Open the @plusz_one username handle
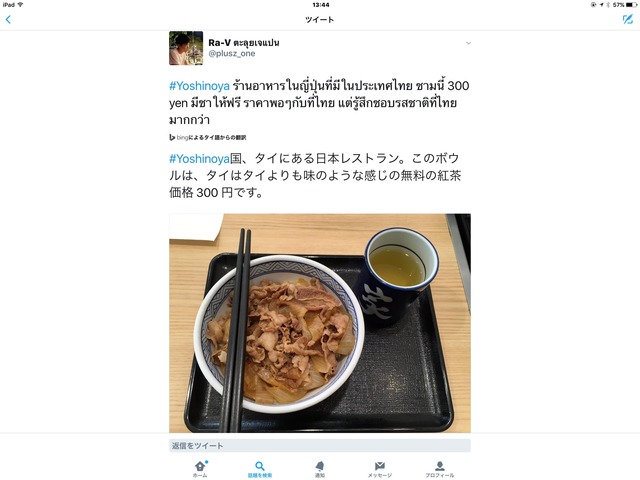Viewport: 640px width, 480px height. pyautogui.click(x=232, y=53)
